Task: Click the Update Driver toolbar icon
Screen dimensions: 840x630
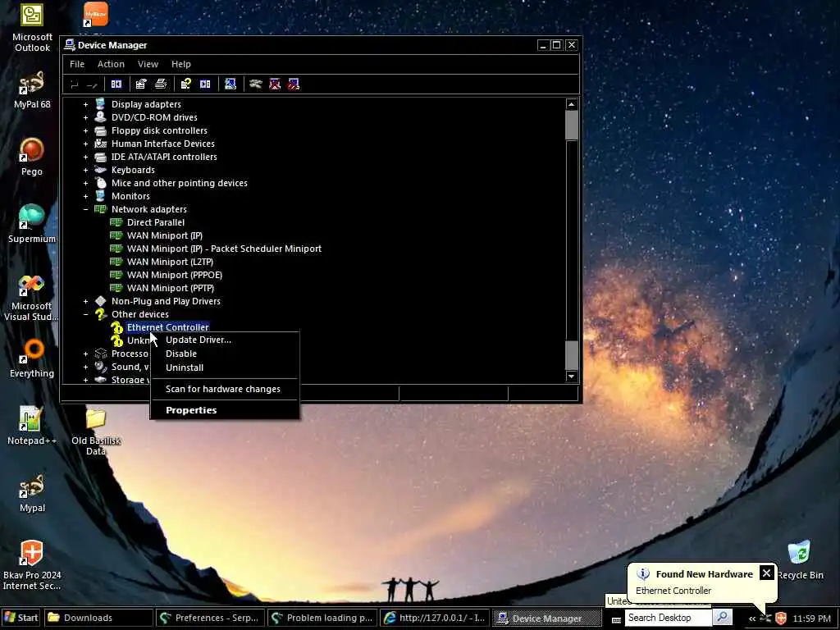Action: pyautogui.click(x=256, y=84)
